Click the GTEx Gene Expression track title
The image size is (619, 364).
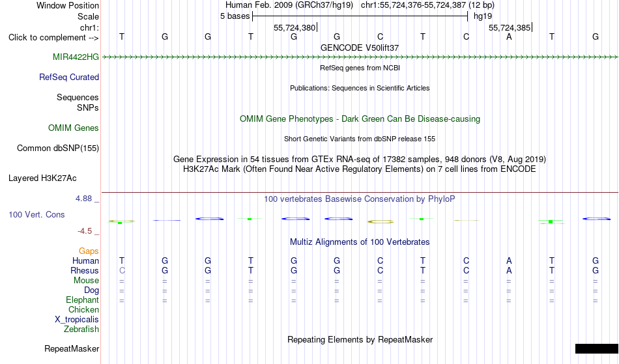360,160
